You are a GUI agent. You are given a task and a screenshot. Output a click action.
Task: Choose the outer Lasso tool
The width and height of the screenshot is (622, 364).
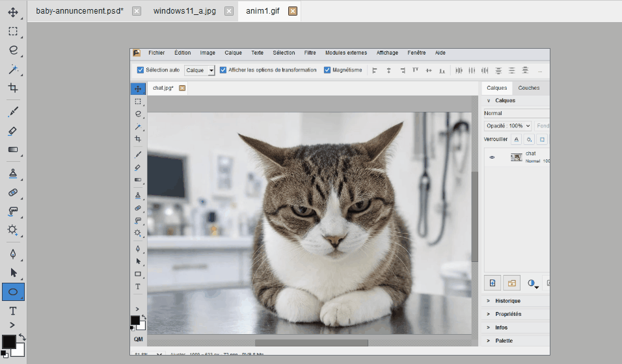point(13,50)
